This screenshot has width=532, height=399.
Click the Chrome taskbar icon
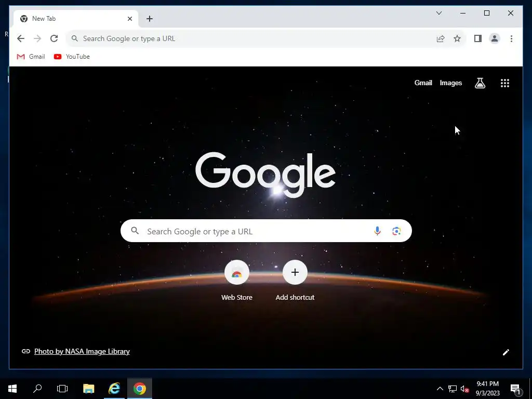click(x=139, y=389)
